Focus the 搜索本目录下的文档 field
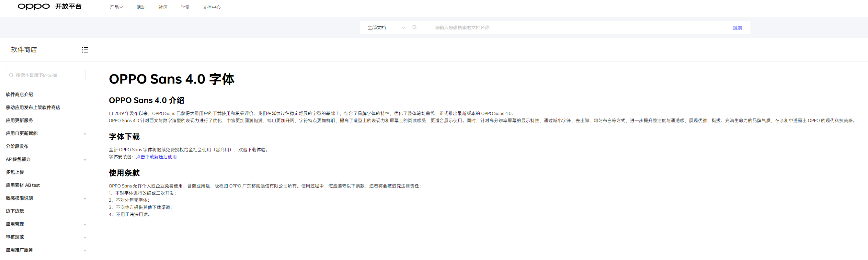Viewport: 868px width, 260px height. 46,75
